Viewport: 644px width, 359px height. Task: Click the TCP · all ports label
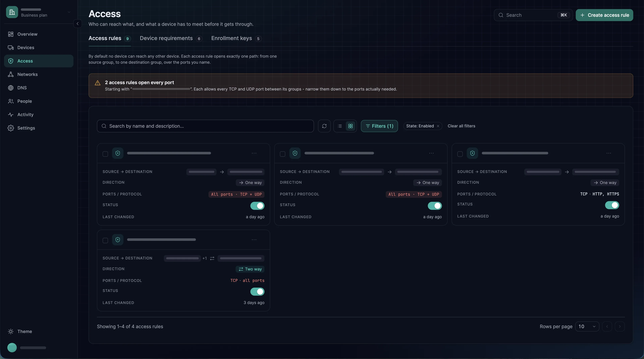pyautogui.click(x=247, y=281)
